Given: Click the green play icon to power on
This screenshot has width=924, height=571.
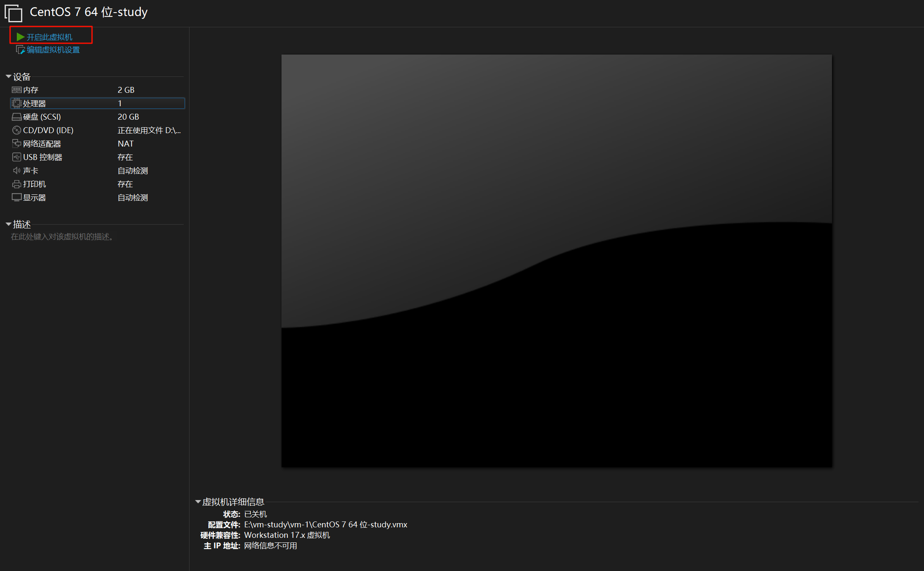Looking at the screenshot, I should click(20, 37).
